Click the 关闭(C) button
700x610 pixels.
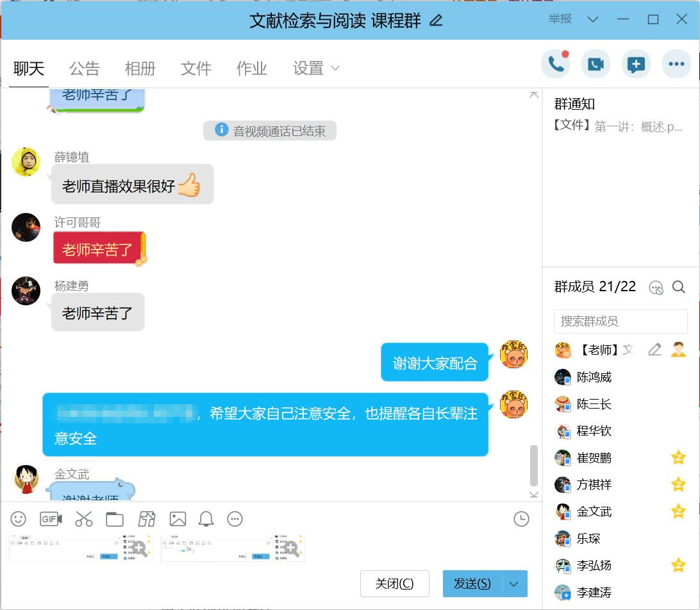[x=394, y=584]
